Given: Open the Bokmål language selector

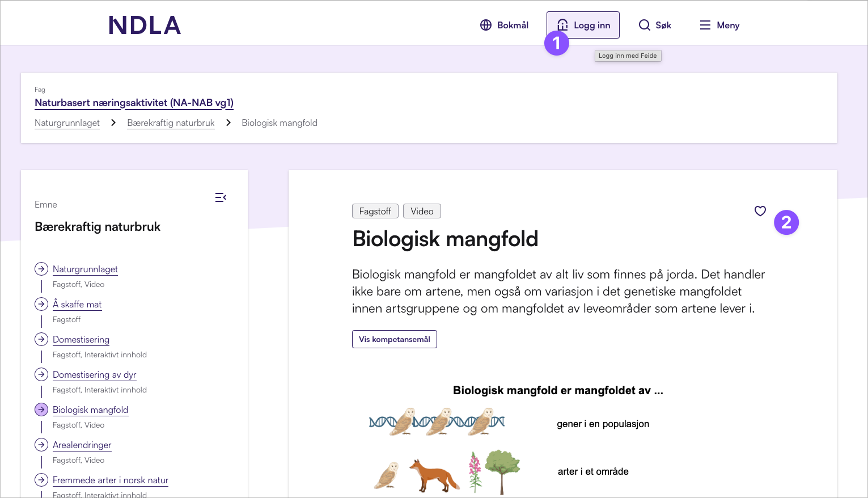Looking at the screenshot, I should click(504, 25).
